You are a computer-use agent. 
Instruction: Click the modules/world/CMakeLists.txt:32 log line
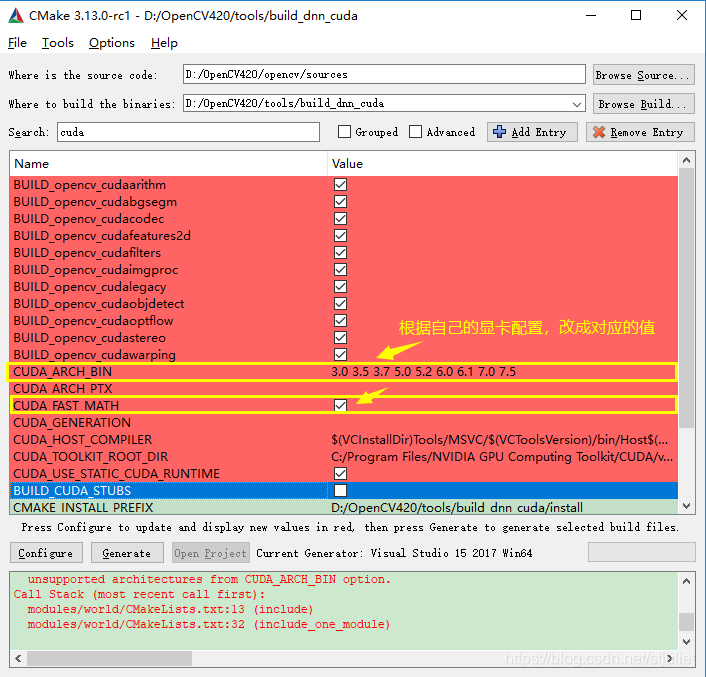[208, 625]
